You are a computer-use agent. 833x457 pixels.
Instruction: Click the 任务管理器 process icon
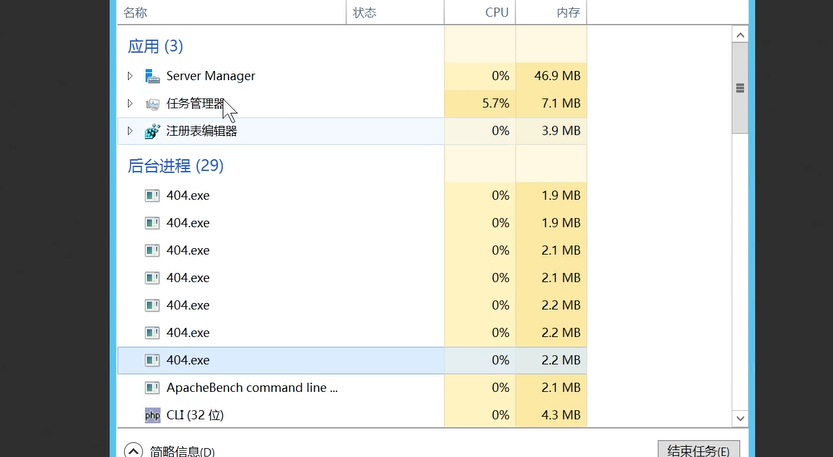coord(152,104)
